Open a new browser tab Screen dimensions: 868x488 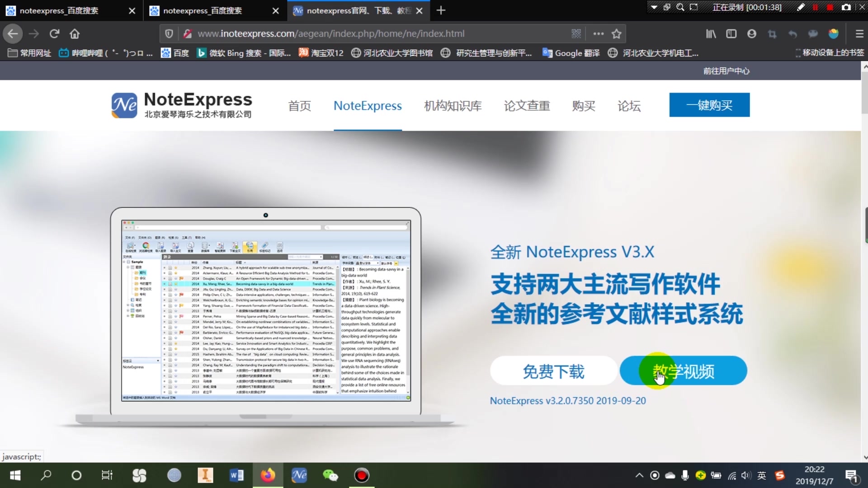(441, 10)
